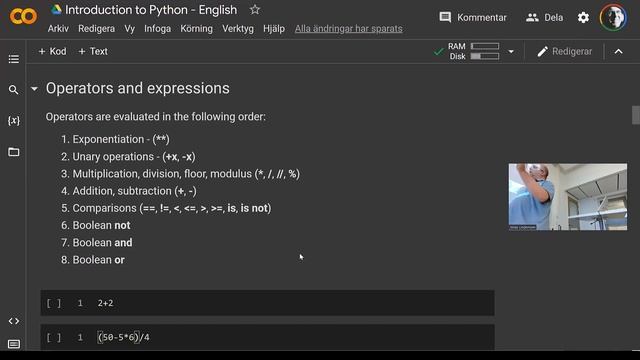Open the RAM/Disk runtime dropdown arrow
Image resolution: width=640 pixels, height=360 pixels.
511,51
